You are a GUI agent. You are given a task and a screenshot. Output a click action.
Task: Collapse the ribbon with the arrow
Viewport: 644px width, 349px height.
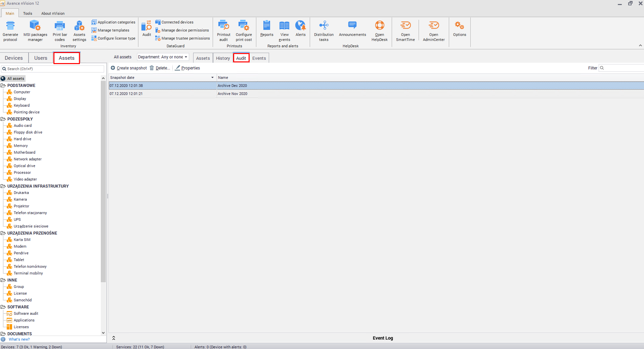pyautogui.click(x=640, y=46)
